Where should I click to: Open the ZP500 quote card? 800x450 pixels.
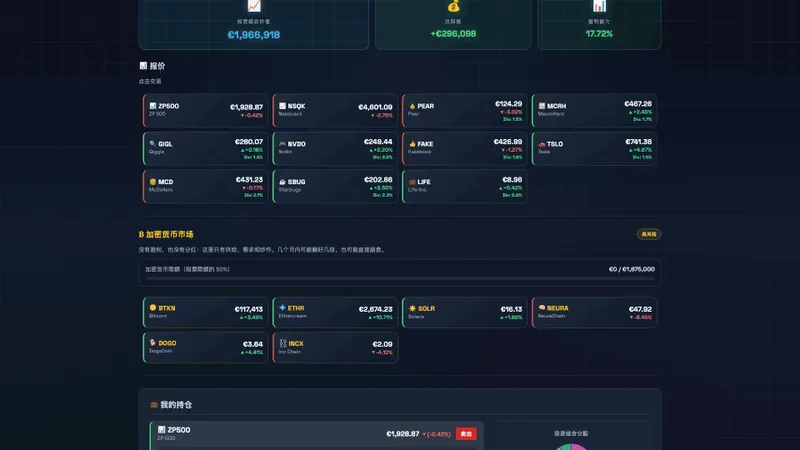pyautogui.click(x=206, y=110)
